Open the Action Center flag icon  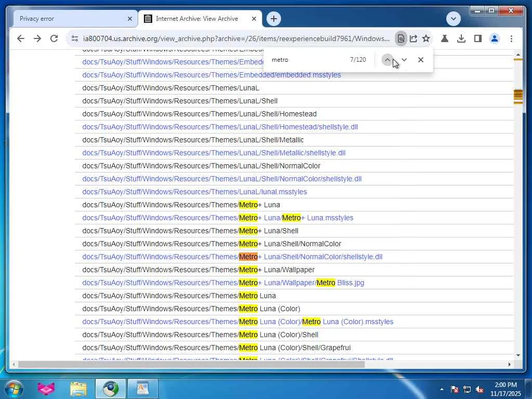455,390
